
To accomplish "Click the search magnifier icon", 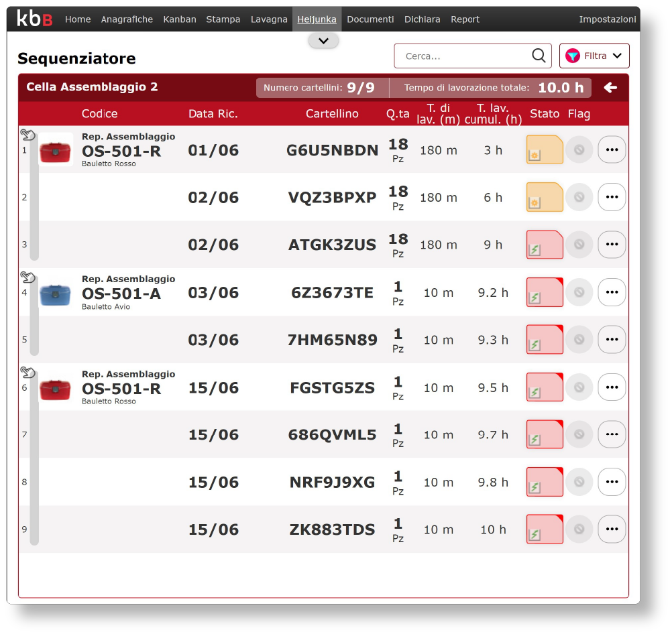I will point(539,56).
